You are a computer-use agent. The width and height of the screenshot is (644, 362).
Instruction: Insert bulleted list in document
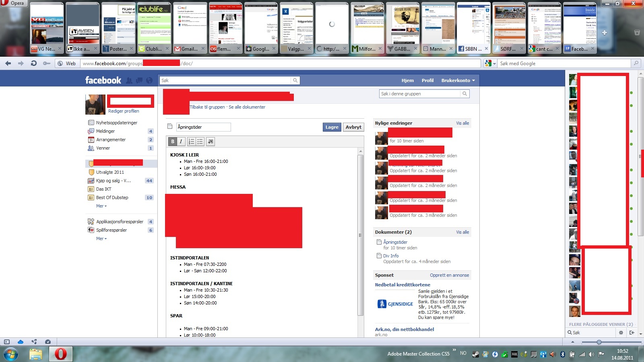click(x=200, y=142)
